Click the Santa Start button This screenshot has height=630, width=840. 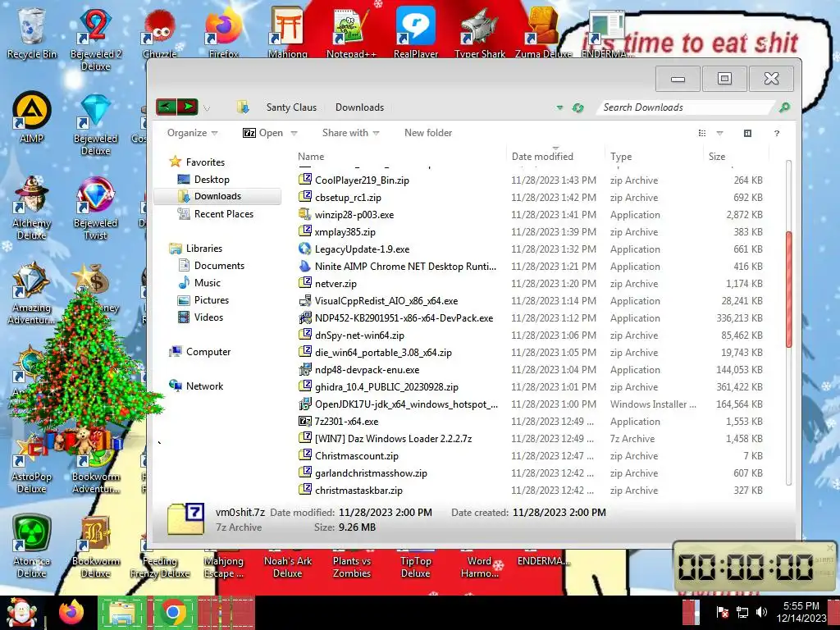point(21,613)
